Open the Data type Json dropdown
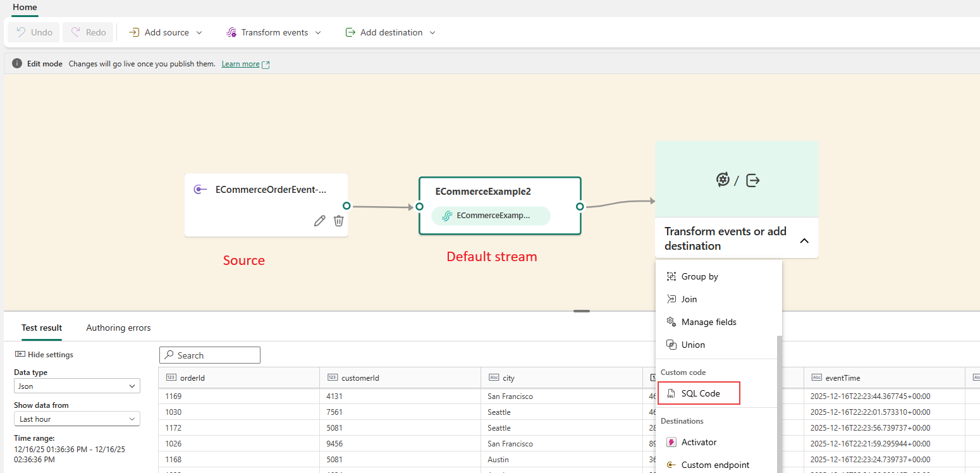This screenshot has width=980, height=473. click(x=76, y=386)
